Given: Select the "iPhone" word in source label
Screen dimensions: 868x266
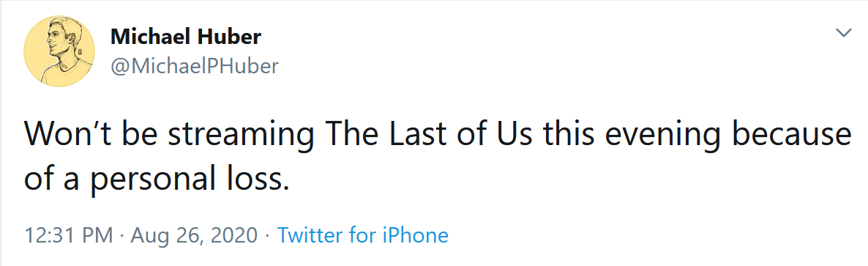Looking at the screenshot, I should (x=416, y=235).
